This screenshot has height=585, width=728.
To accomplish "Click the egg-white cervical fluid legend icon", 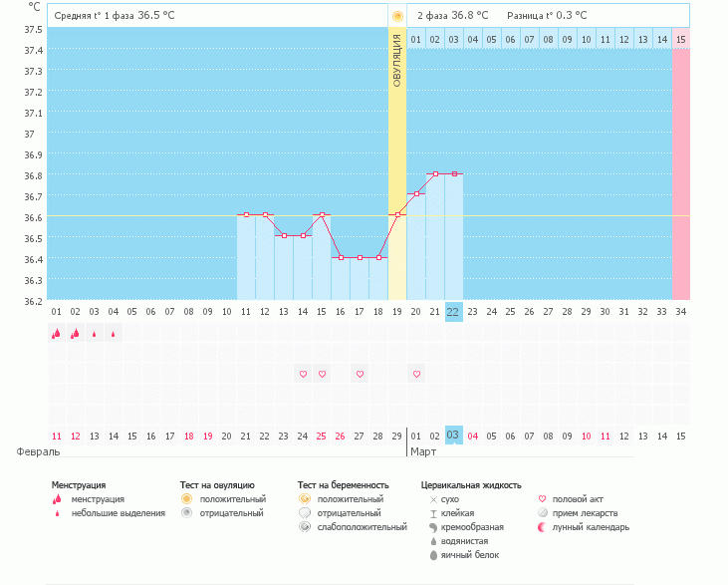I will 433,555.
